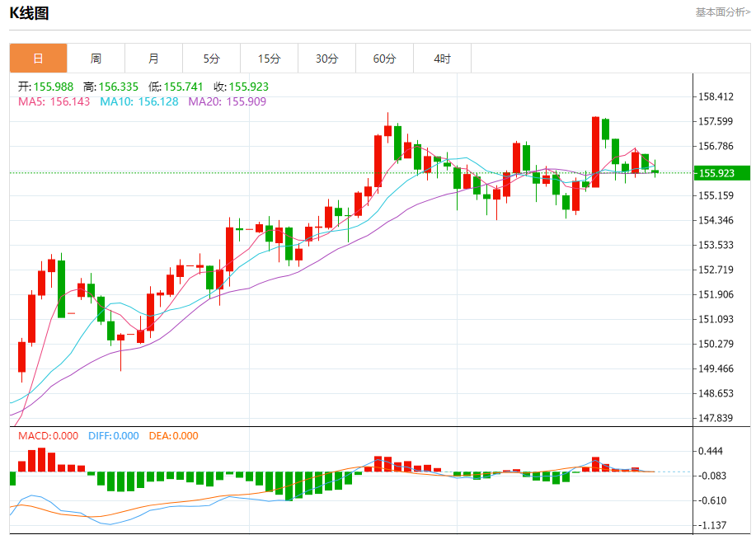The height and width of the screenshot is (535, 756).
Task: Click the DIFF indicator label
Action: [x=114, y=436]
